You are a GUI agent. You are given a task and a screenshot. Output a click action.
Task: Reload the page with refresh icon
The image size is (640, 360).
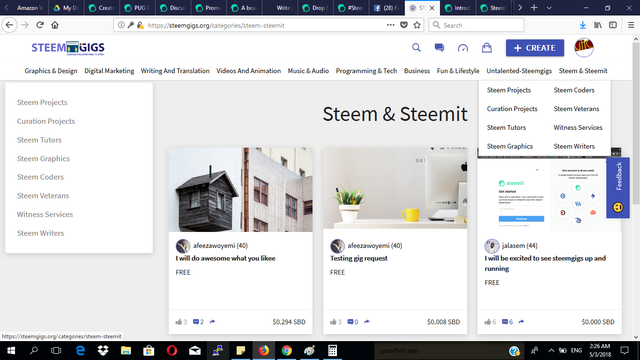[x=40, y=25]
